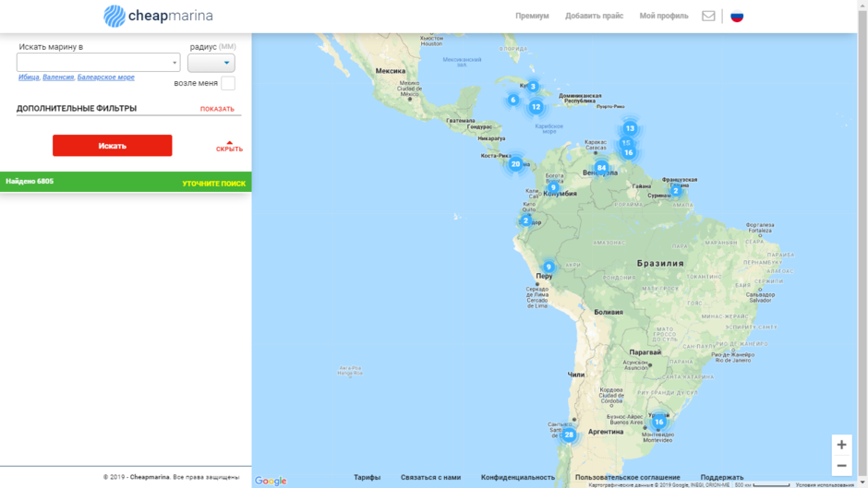Open marina cluster 28 near Santiago
The height and width of the screenshot is (488, 868).
click(x=569, y=434)
